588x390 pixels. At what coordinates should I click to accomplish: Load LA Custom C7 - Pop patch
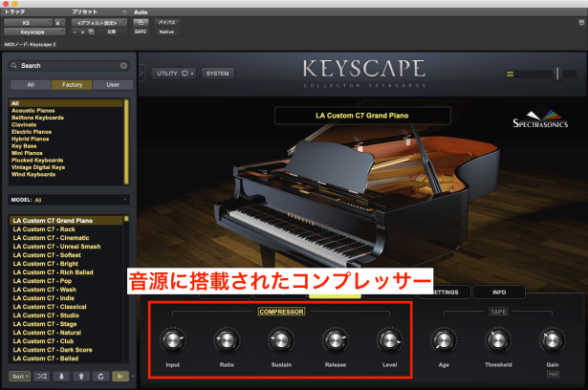pos(42,281)
